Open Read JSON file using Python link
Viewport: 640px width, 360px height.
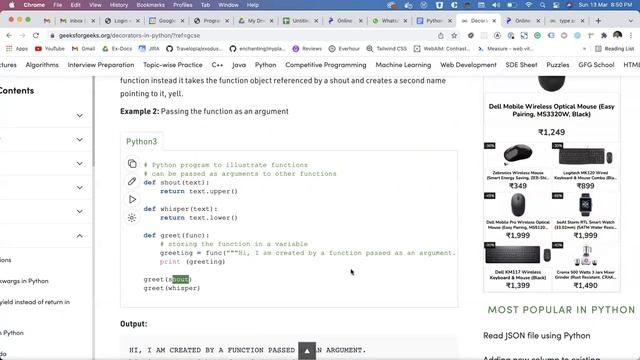tap(536, 336)
